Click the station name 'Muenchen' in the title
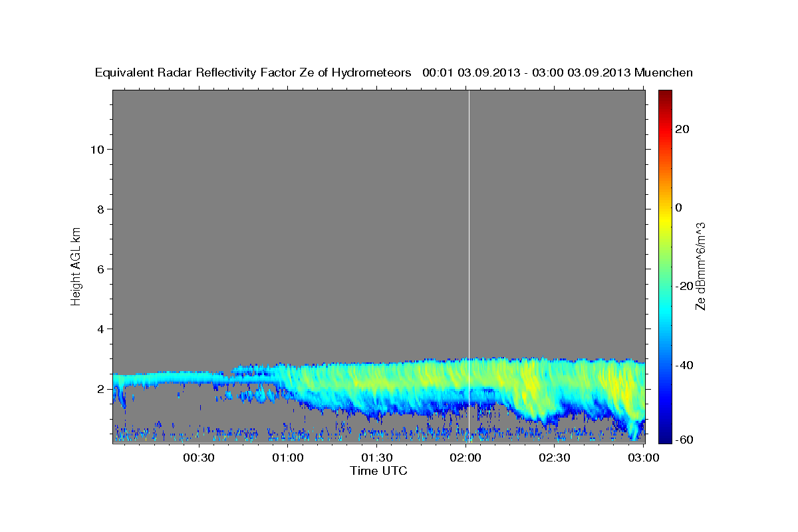Image resolution: width=798 pixels, height=532 pixels. (x=664, y=72)
